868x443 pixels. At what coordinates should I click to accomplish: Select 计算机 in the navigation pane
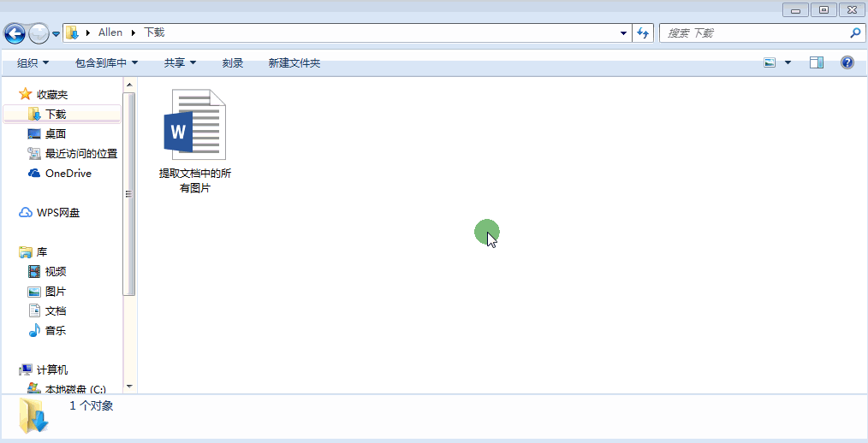pyautogui.click(x=52, y=370)
